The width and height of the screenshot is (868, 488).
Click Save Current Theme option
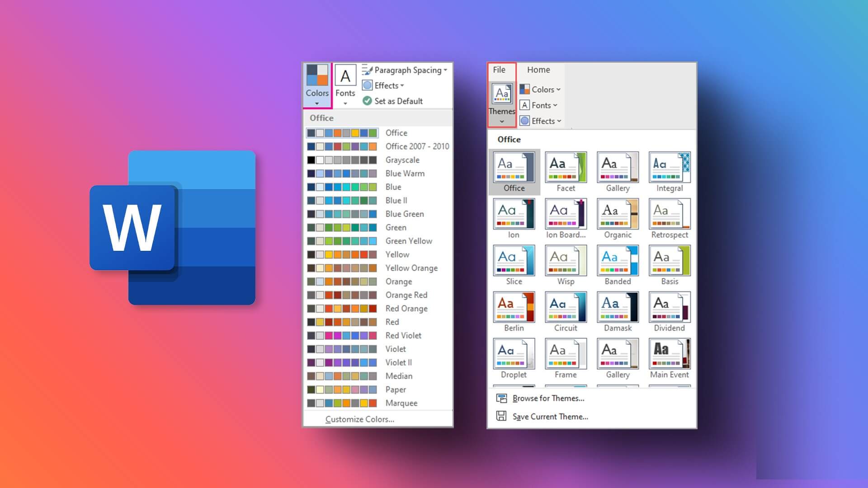tap(550, 417)
